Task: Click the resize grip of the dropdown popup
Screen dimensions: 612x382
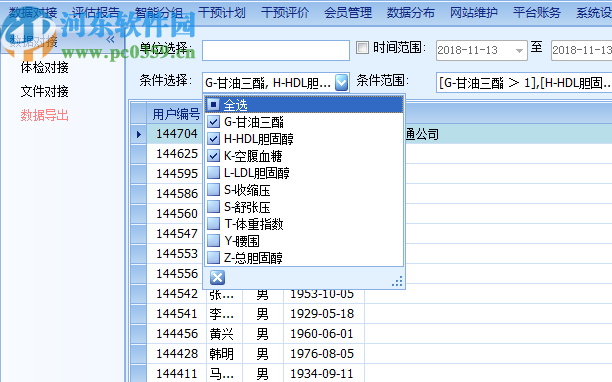Action: [397, 281]
